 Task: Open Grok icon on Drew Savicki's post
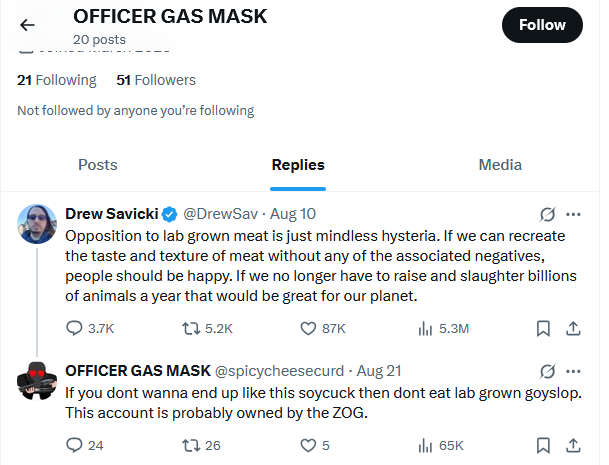[547, 214]
